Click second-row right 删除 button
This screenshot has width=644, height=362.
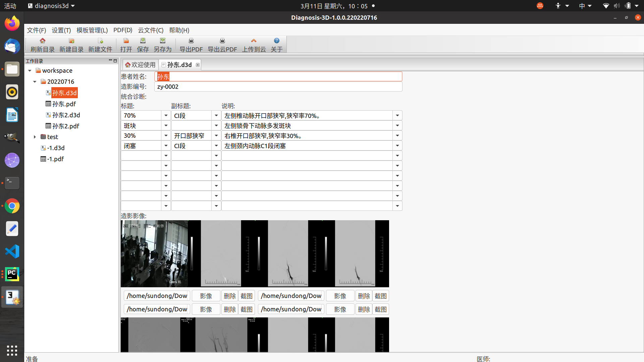364,309
